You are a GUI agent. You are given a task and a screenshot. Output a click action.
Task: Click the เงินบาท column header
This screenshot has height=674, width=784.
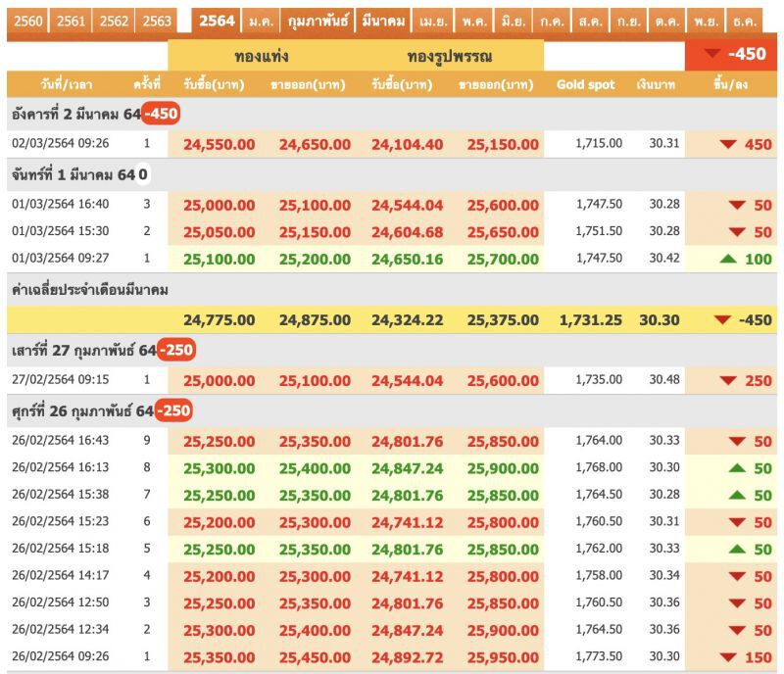(x=656, y=84)
